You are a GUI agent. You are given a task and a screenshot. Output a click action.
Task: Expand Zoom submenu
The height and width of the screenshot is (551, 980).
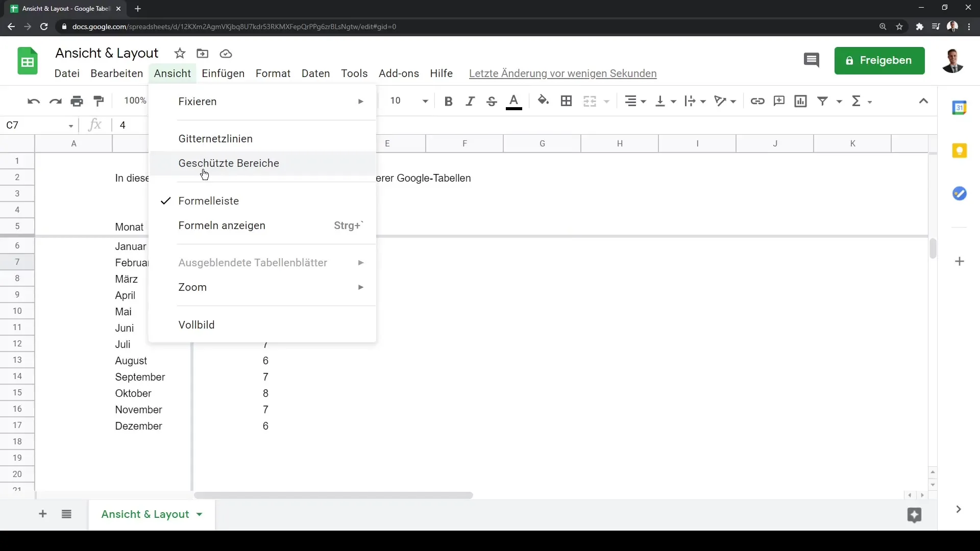coord(262,287)
